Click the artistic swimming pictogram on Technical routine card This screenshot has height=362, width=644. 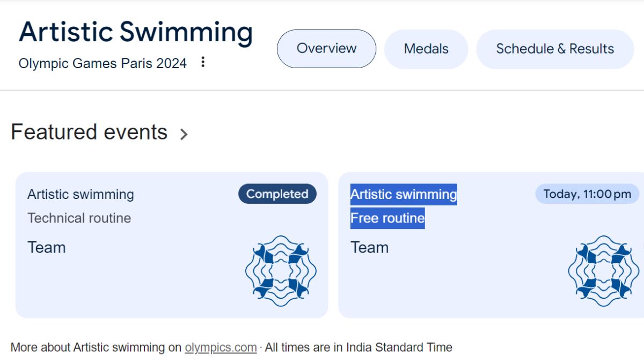coord(281,271)
